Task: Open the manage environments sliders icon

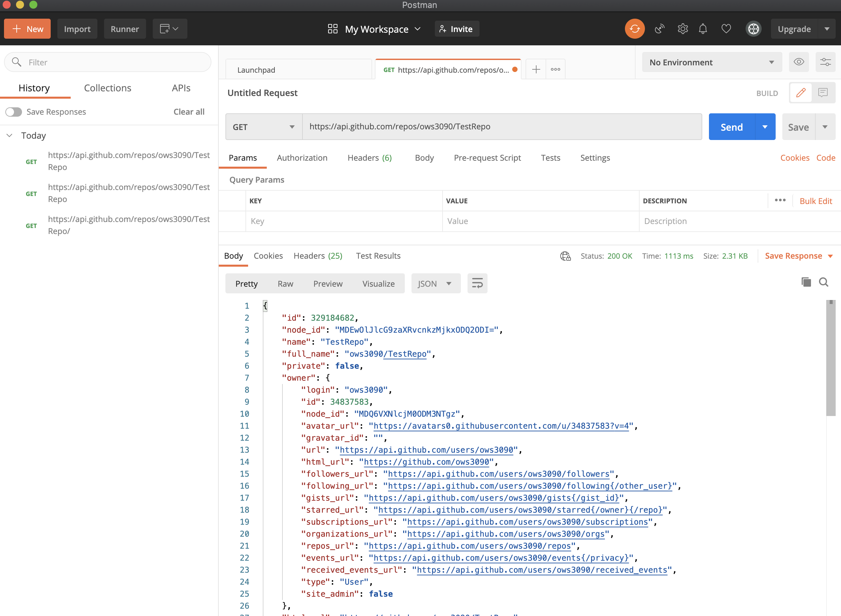Action: pyautogui.click(x=825, y=62)
